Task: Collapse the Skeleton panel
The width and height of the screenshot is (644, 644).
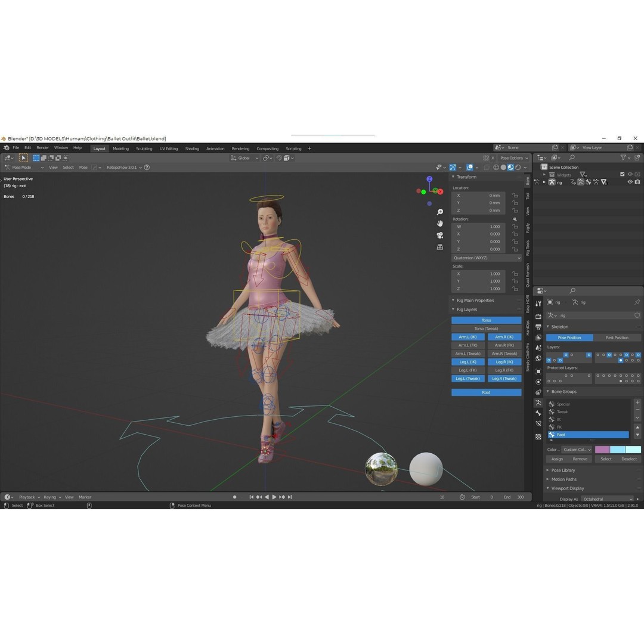Action: (559, 327)
